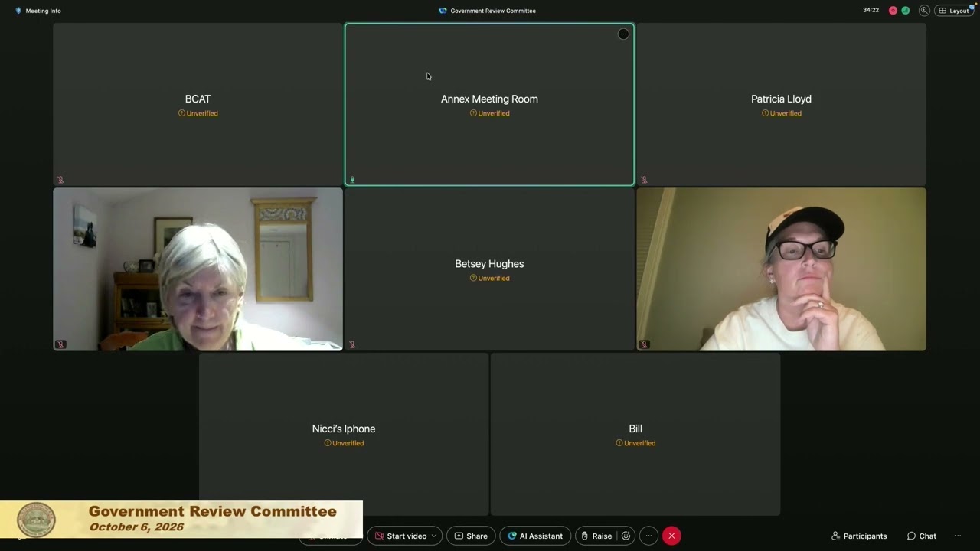The width and height of the screenshot is (980, 551).
Task: Open the zoom magnifier icon
Action: point(924,11)
